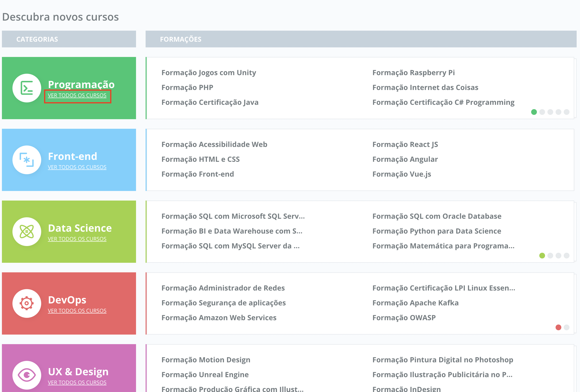580x392 pixels.
Task: Go to fourth page dot in Data Science carousel
Action: pyautogui.click(x=567, y=256)
